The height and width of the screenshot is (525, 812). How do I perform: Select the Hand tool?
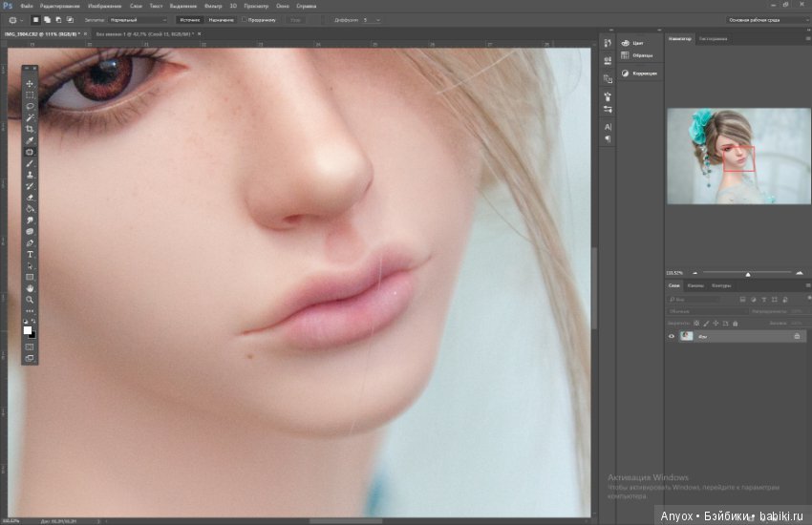click(30, 288)
